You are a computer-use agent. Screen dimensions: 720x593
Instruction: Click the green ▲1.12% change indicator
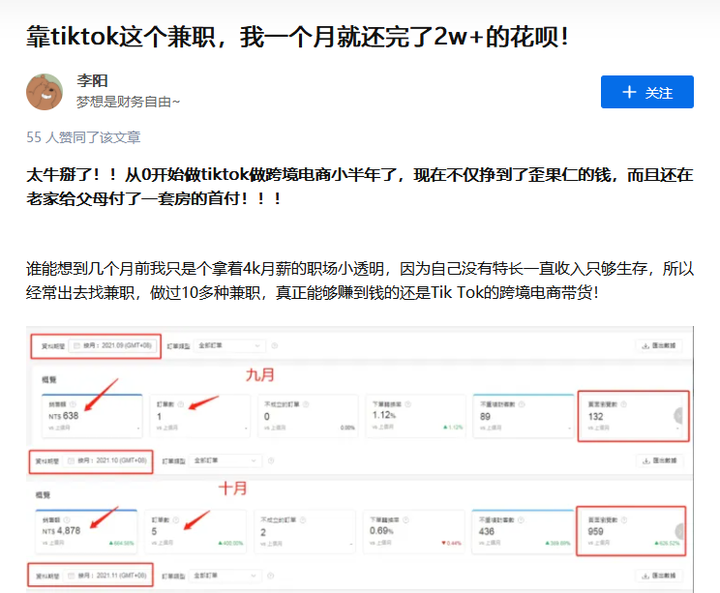pyautogui.click(x=453, y=427)
